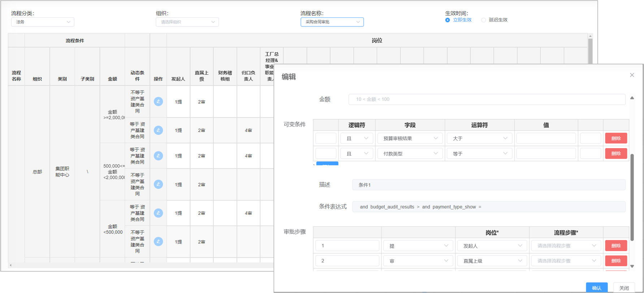Screen dimensions: 644x293
Task: Focus the 金额 range input field
Action: point(487,99)
